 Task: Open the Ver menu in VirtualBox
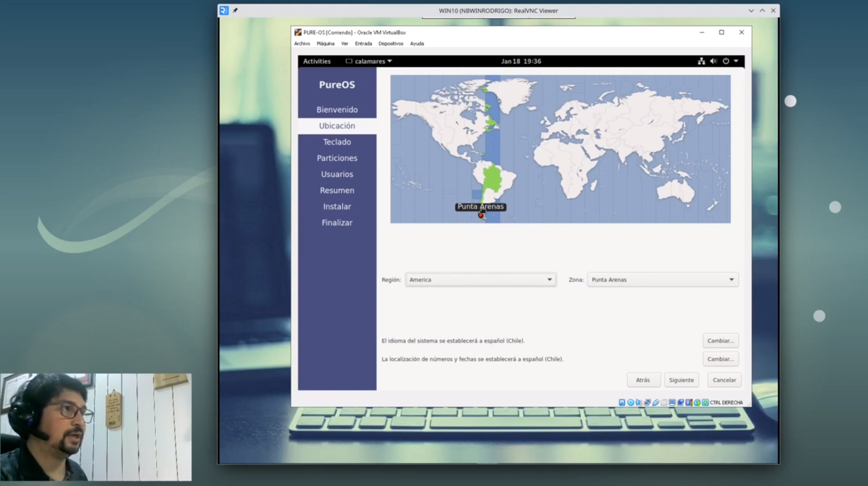(x=344, y=43)
